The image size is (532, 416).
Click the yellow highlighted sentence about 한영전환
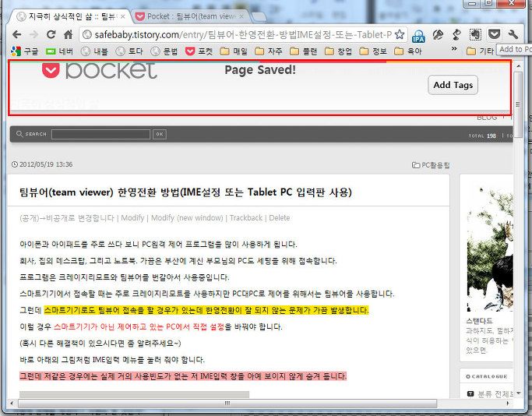click(206, 310)
